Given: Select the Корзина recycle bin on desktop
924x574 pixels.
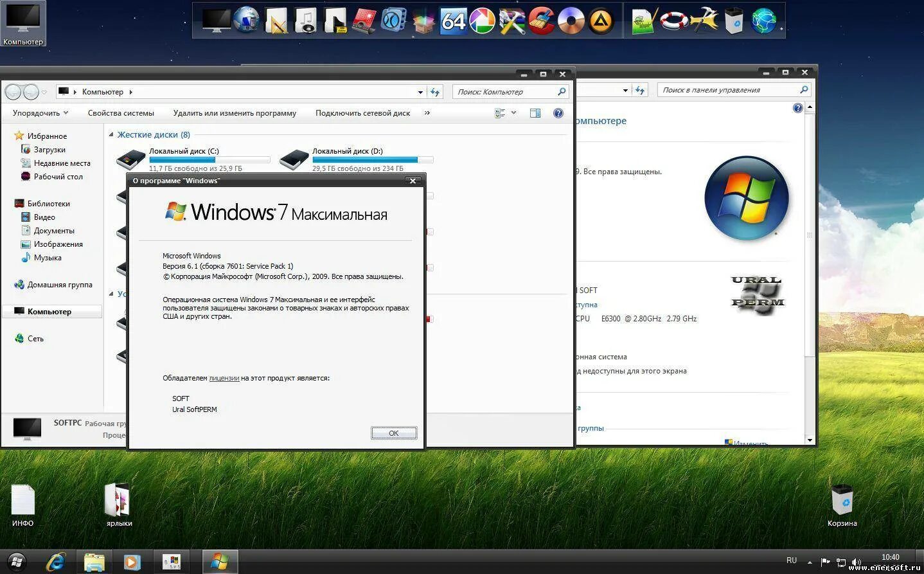Looking at the screenshot, I should (x=842, y=505).
